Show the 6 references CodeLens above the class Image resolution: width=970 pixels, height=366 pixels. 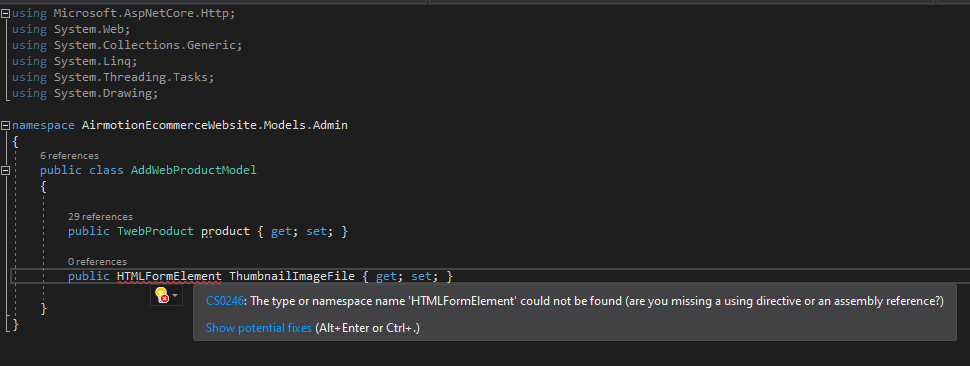tap(69, 156)
